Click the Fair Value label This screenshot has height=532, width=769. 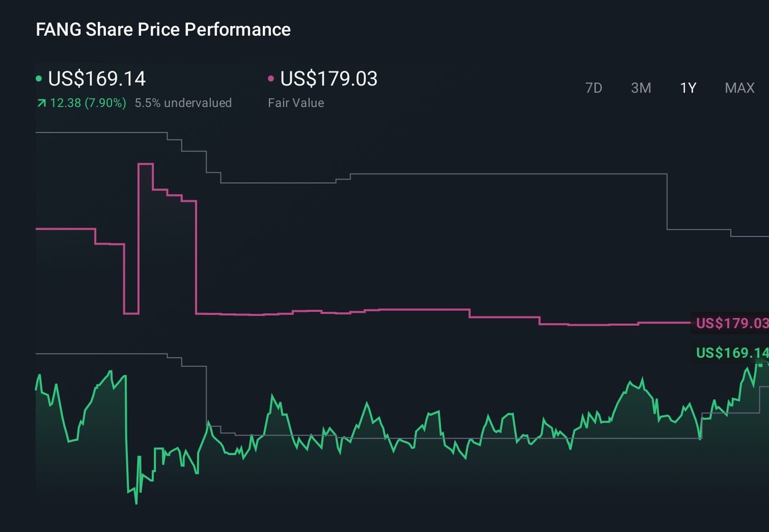(x=296, y=103)
